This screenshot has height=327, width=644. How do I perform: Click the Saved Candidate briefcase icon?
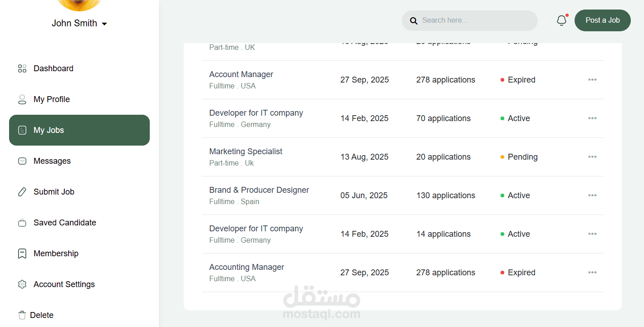pyautogui.click(x=22, y=223)
